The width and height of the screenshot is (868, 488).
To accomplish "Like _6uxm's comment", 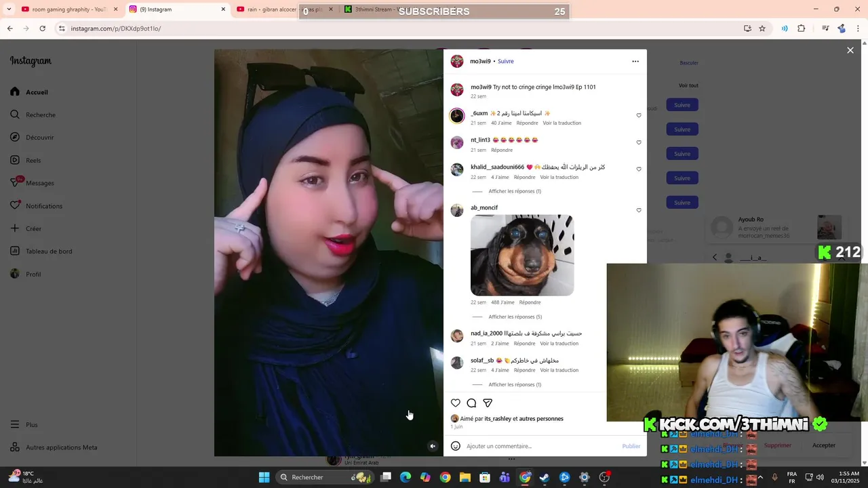I will 639,115.
